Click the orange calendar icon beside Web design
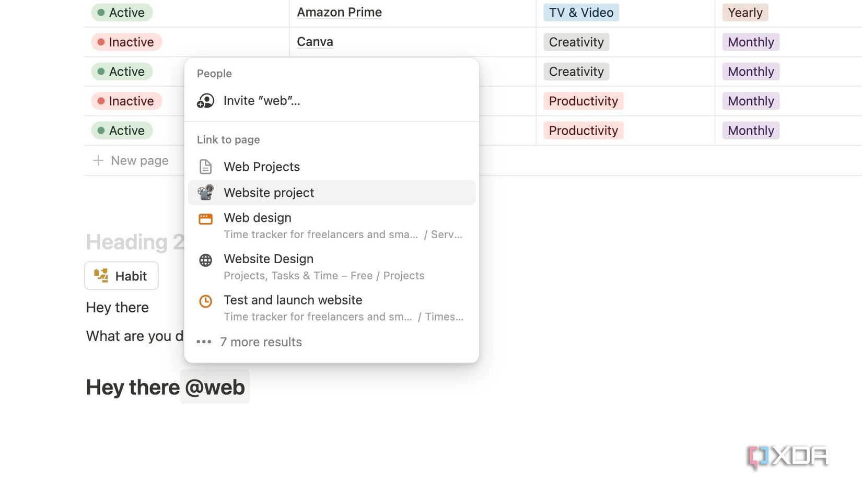Viewport: 862px width, 504px height. (205, 218)
